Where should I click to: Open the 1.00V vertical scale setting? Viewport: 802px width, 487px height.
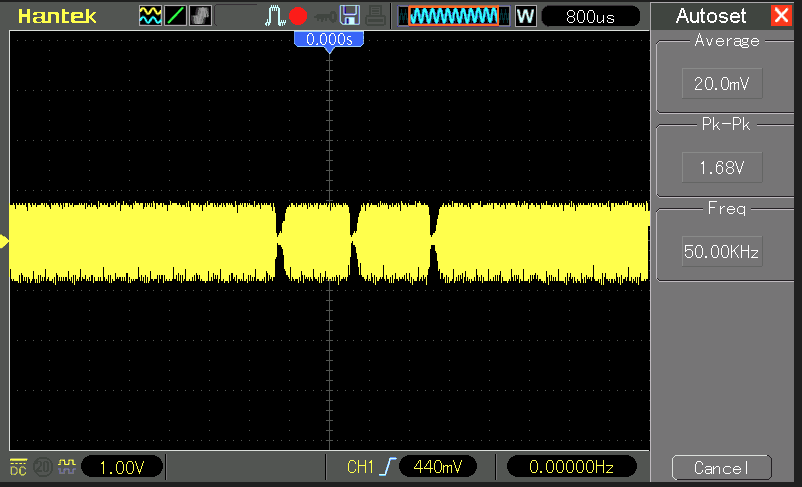122,467
